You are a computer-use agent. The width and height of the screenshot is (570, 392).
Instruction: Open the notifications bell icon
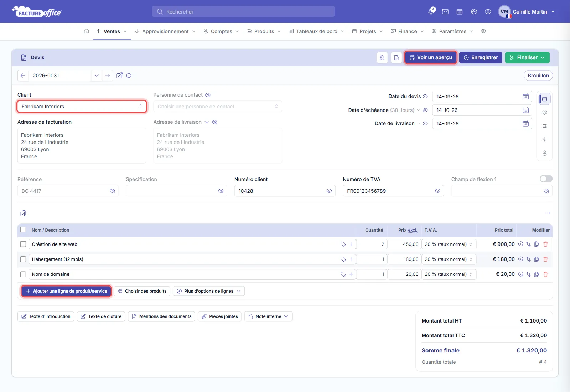pos(431,11)
